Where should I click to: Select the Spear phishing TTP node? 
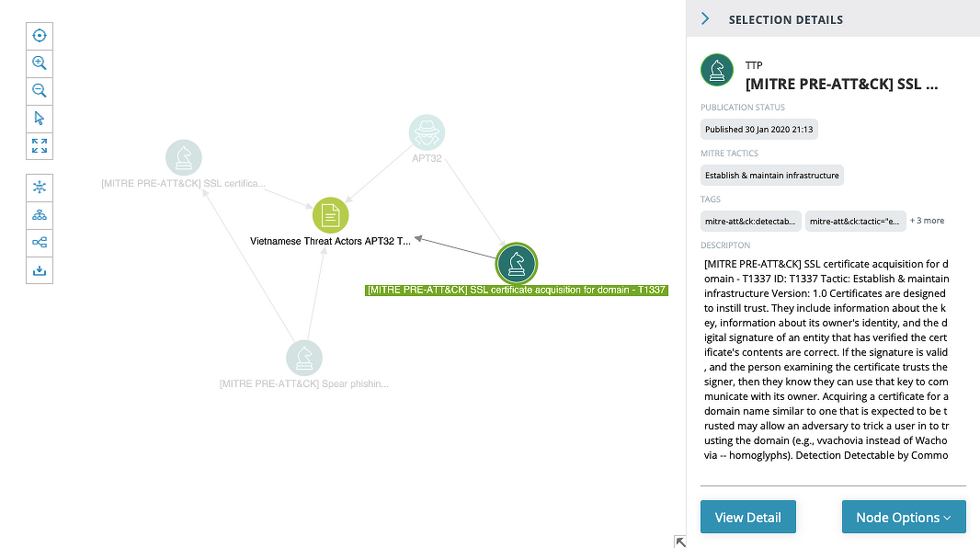click(x=304, y=358)
